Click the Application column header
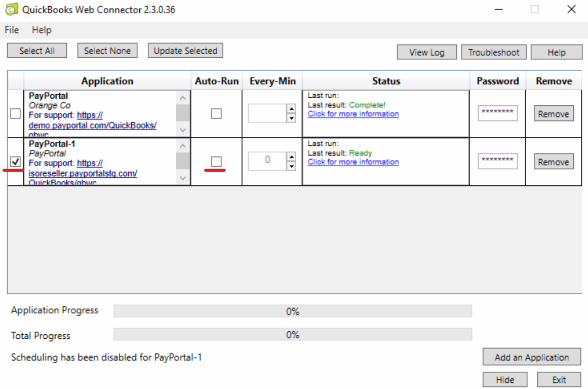 tap(107, 81)
